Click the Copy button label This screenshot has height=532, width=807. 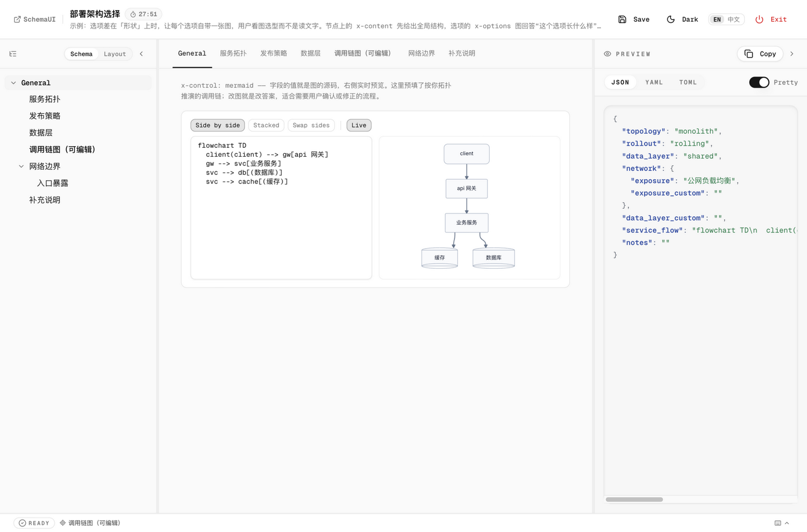point(768,54)
